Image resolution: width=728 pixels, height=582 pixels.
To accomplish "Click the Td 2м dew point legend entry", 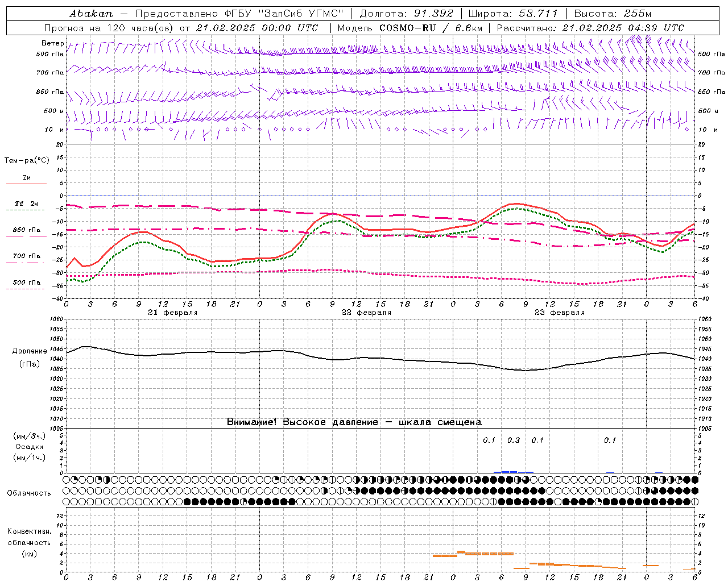I will 27,203.
